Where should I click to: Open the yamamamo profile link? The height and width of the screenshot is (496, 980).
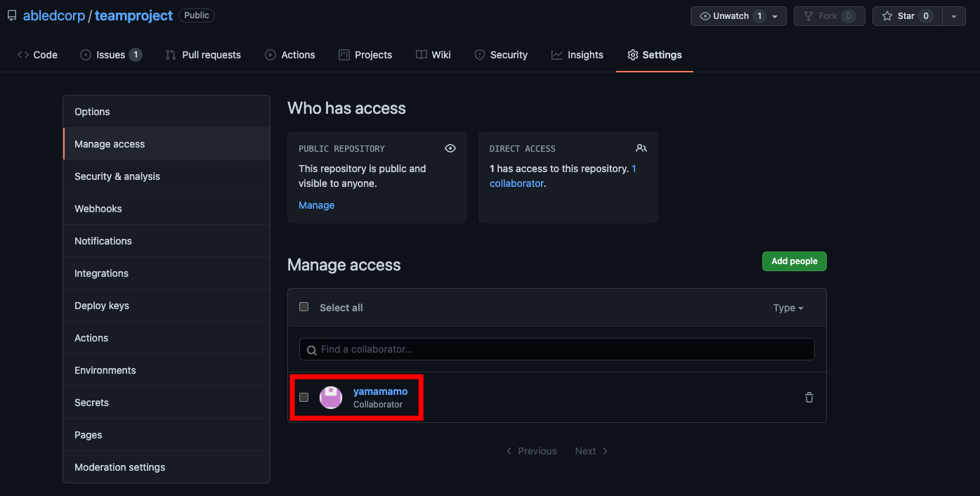[380, 391]
